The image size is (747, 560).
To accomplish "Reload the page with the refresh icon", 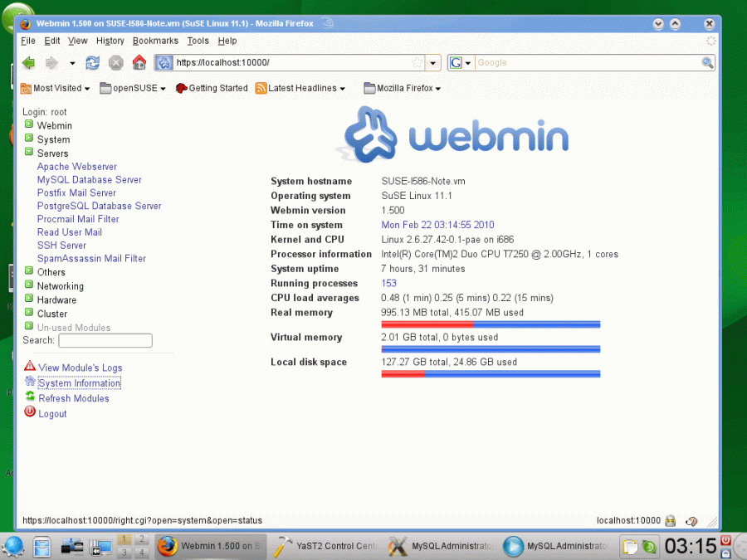I will click(92, 62).
